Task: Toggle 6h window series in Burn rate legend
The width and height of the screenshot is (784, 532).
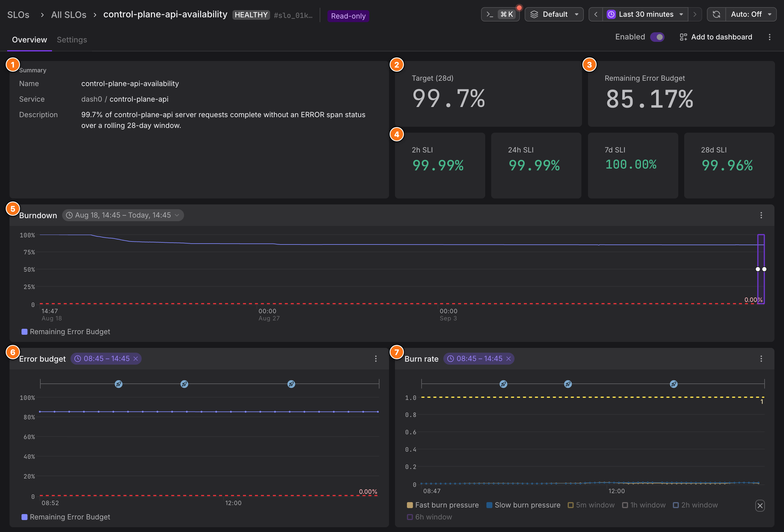Action: coord(429,517)
